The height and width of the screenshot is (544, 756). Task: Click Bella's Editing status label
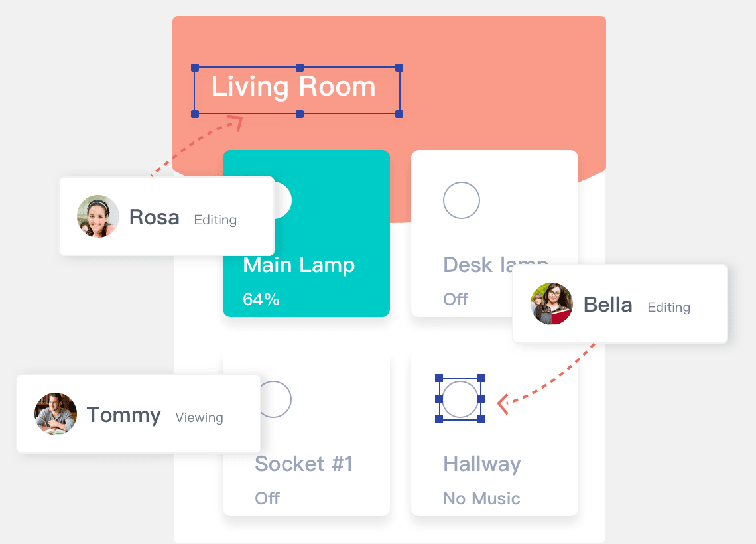(668, 307)
